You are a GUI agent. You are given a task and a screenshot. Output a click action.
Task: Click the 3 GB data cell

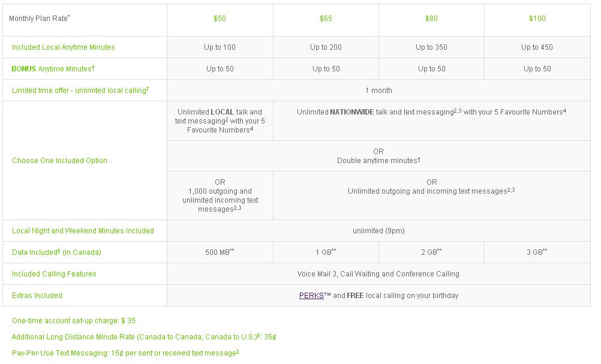(537, 252)
